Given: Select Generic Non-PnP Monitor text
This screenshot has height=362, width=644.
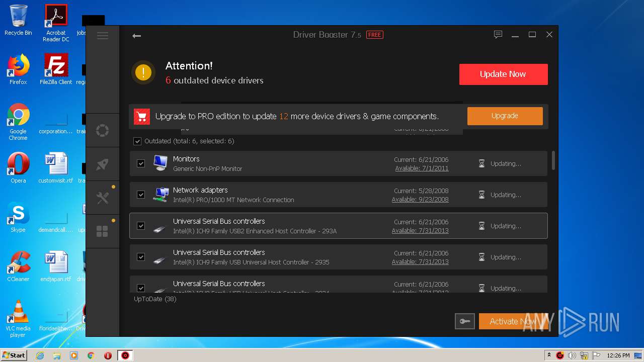Looking at the screenshot, I should tap(207, 169).
